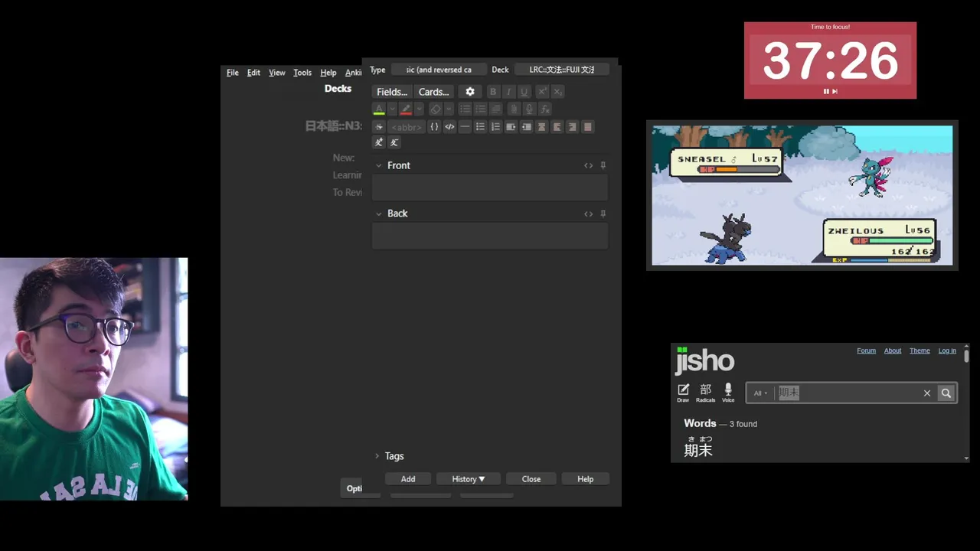The image size is (980, 551).
Task: Open the Cards template dialog
Action: pos(434,92)
